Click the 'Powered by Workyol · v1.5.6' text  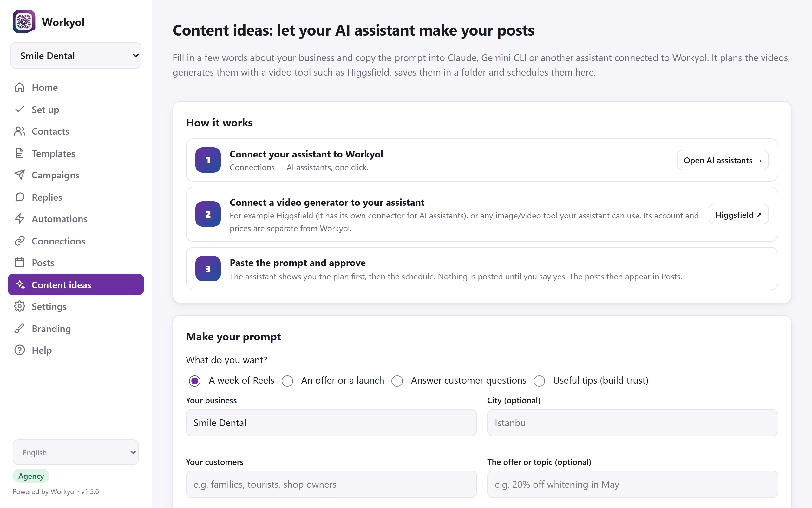pos(56,491)
